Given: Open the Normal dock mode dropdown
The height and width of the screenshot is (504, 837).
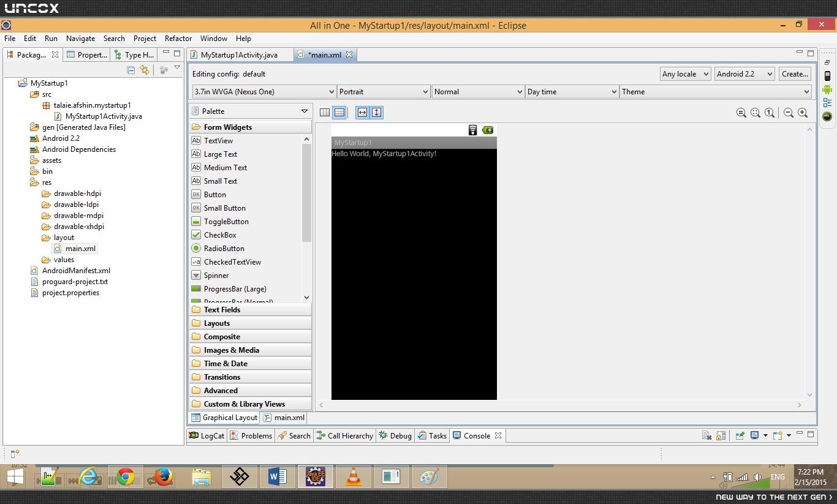Looking at the screenshot, I should tap(478, 92).
